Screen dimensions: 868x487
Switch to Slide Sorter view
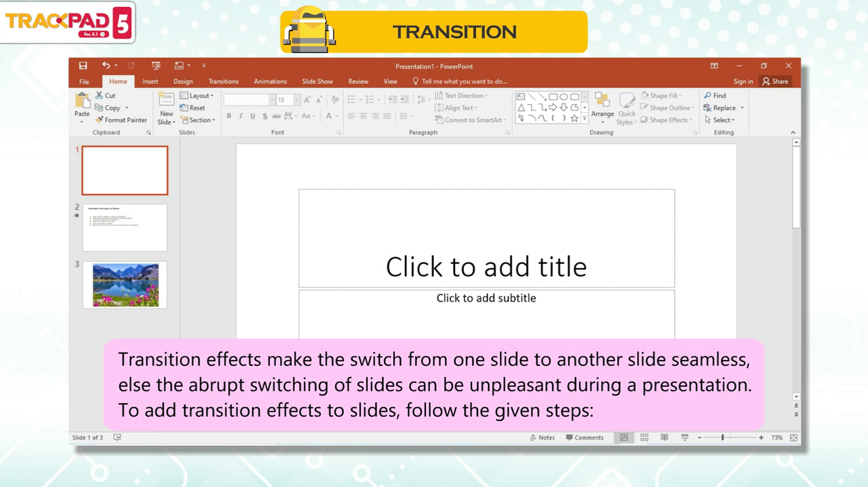(x=644, y=438)
